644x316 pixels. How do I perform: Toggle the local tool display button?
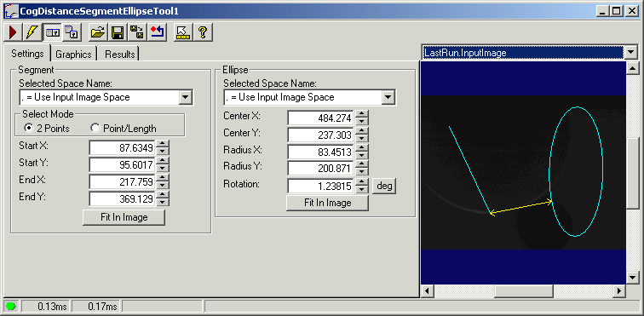click(x=52, y=32)
